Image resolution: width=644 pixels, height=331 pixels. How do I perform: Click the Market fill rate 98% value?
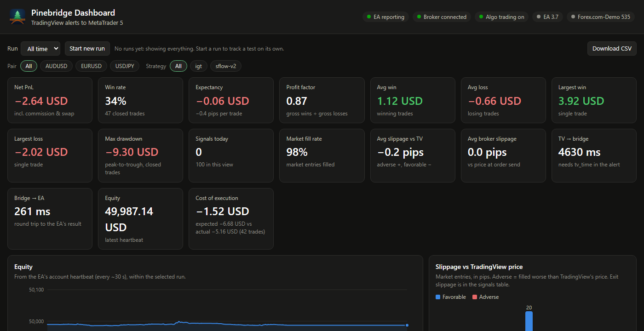click(297, 152)
